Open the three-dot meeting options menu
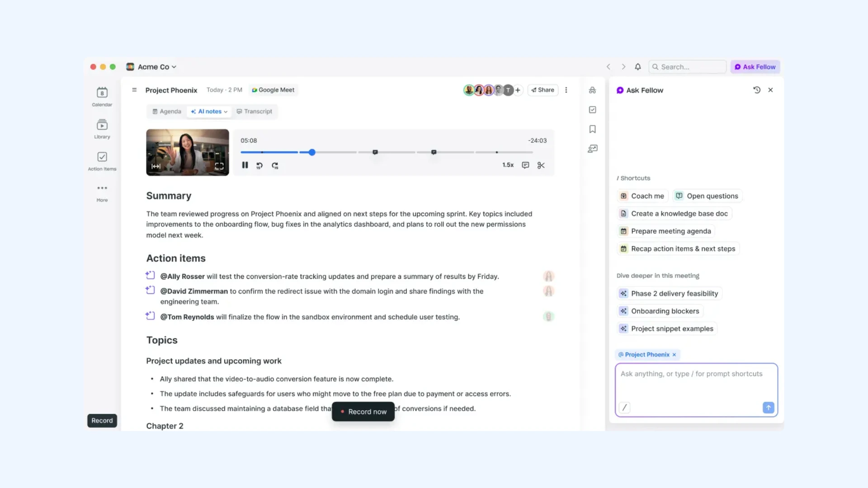This screenshot has width=868, height=488. point(566,90)
